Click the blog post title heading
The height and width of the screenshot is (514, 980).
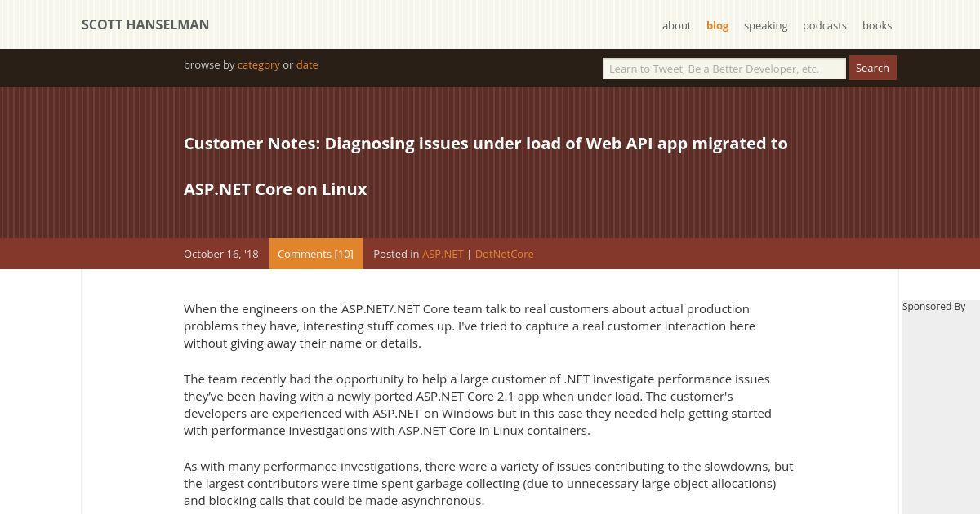[x=486, y=166]
